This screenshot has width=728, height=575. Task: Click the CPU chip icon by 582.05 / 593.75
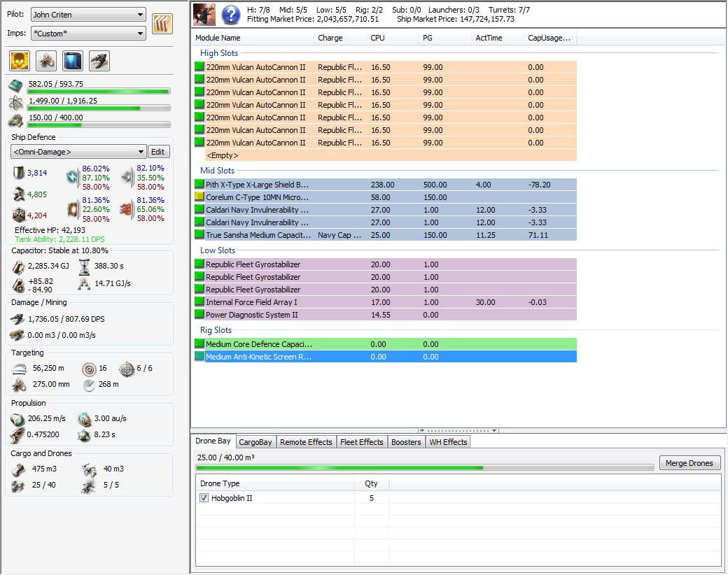coord(16,85)
